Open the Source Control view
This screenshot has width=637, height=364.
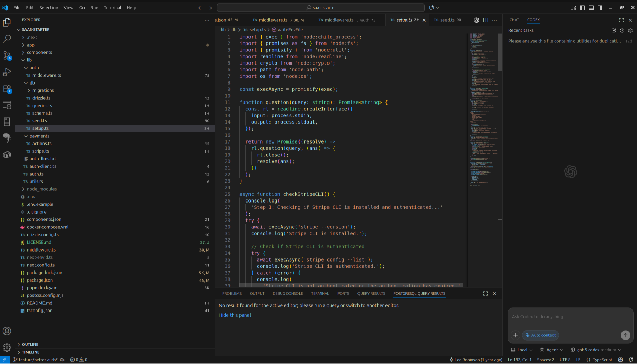7,55
